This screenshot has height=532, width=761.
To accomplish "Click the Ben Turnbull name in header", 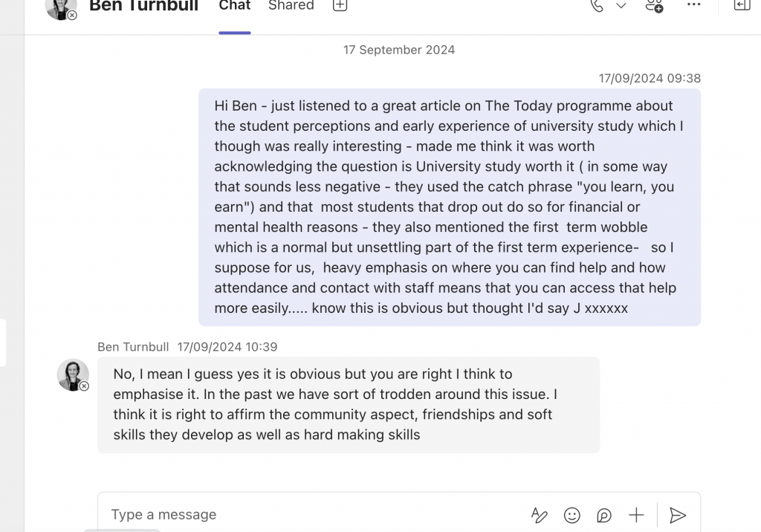I will pyautogui.click(x=143, y=7).
